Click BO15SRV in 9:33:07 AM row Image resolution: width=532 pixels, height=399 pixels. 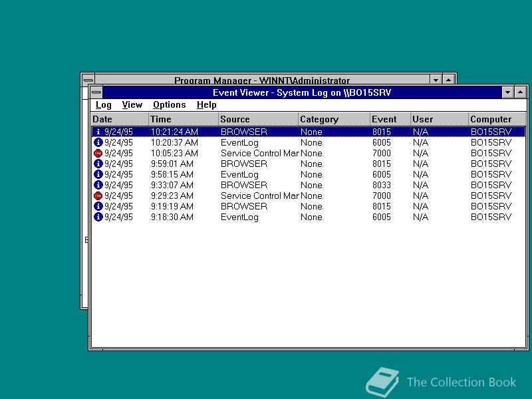[x=491, y=185]
